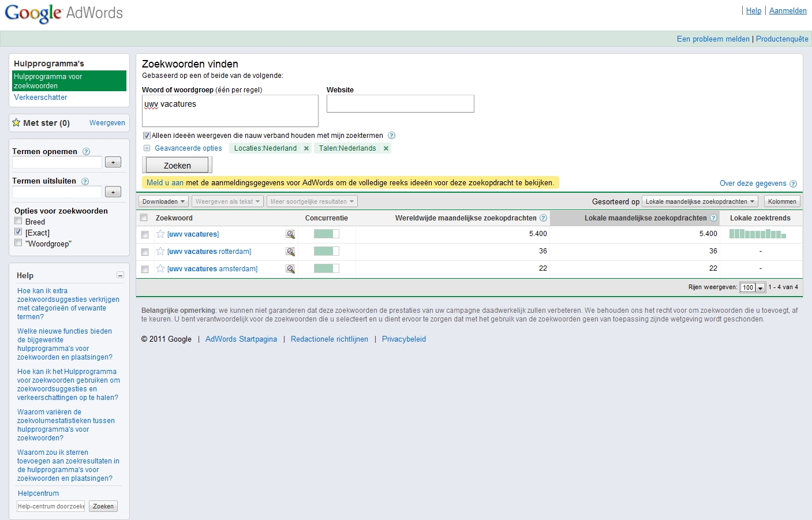Open Meer soortgelijke resultaten dropdown
Viewport: 812px width, 520px height.
coord(312,201)
